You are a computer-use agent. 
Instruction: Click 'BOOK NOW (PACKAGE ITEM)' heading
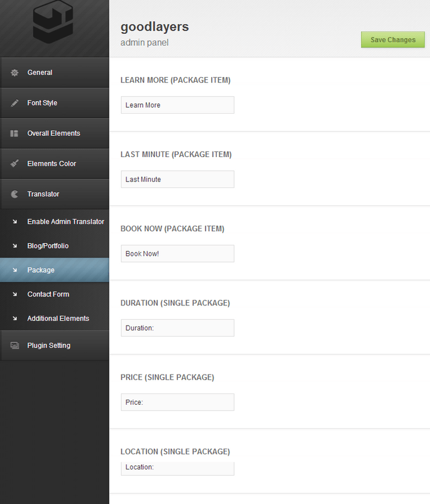pyautogui.click(x=172, y=229)
